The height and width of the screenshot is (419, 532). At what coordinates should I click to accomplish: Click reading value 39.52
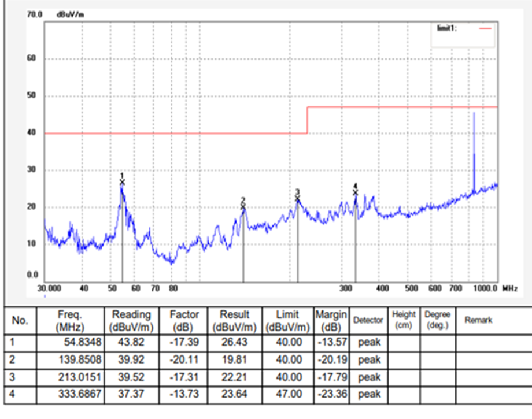[x=131, y=377]
